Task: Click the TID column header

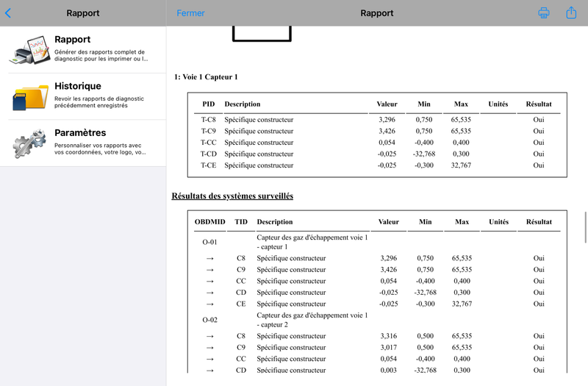Action: pyautogui.click(x=241, y=222)
